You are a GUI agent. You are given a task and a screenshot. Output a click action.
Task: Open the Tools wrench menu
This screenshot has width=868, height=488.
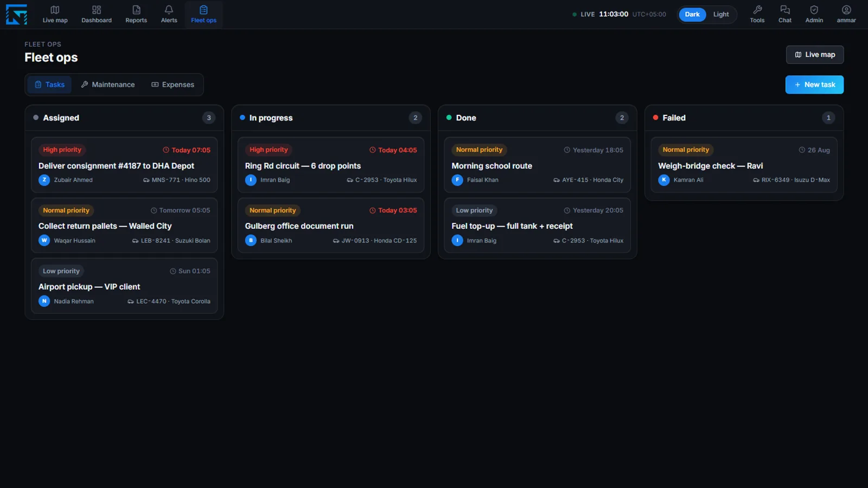coord(757,15)
